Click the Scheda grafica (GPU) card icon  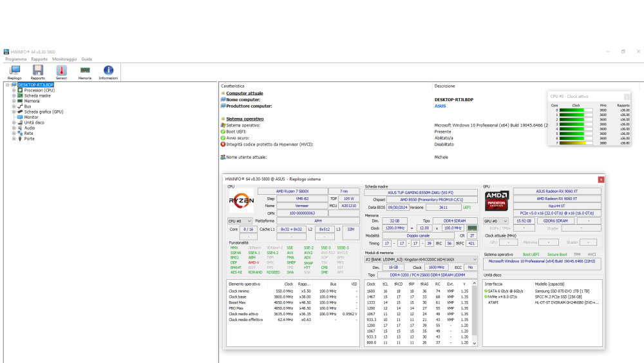click(20, 112)
